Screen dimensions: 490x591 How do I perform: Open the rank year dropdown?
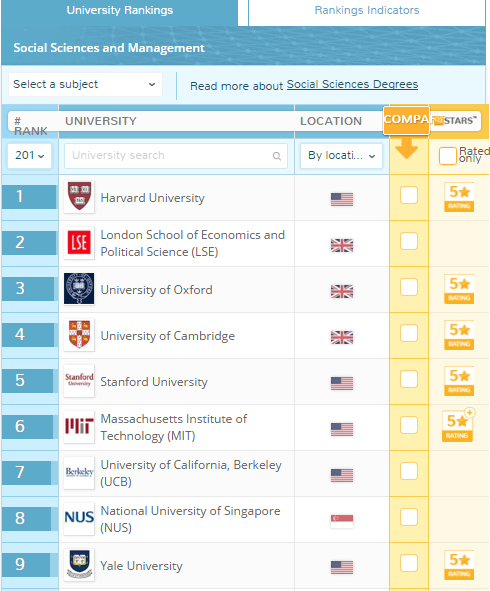(x=30, y=155)
